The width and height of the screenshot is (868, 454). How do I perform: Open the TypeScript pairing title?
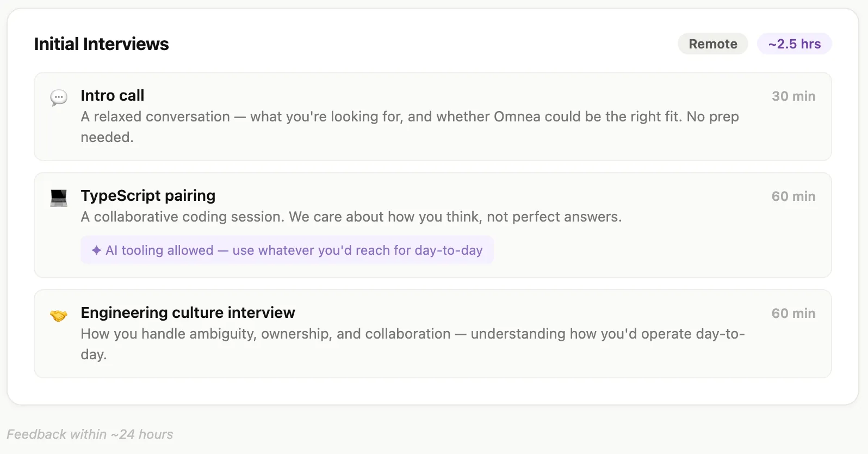coord(148,195)
